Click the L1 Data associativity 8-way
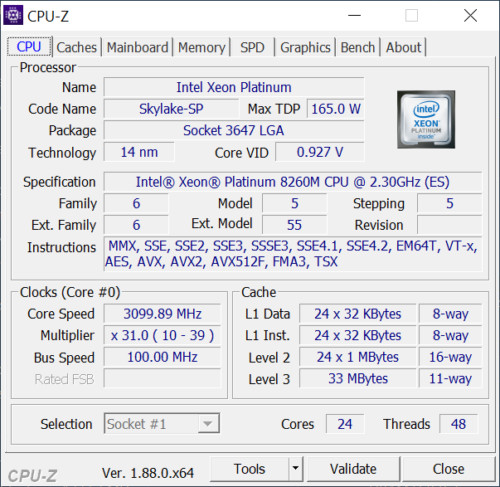The image size is (500, 487). [x=450, y=314]
